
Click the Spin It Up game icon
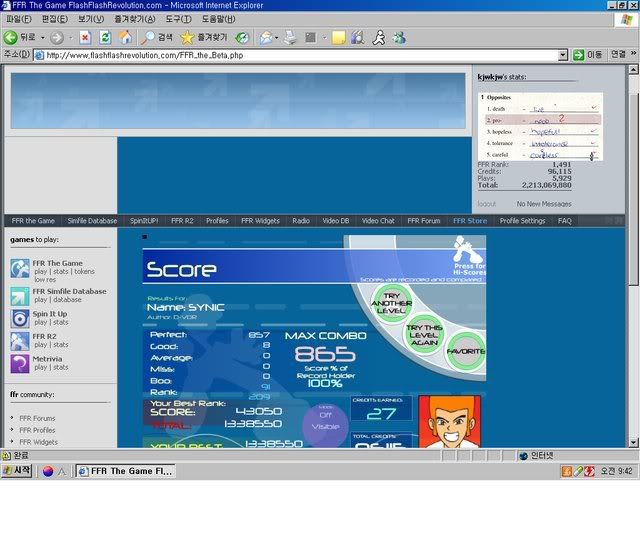point(20,318)
